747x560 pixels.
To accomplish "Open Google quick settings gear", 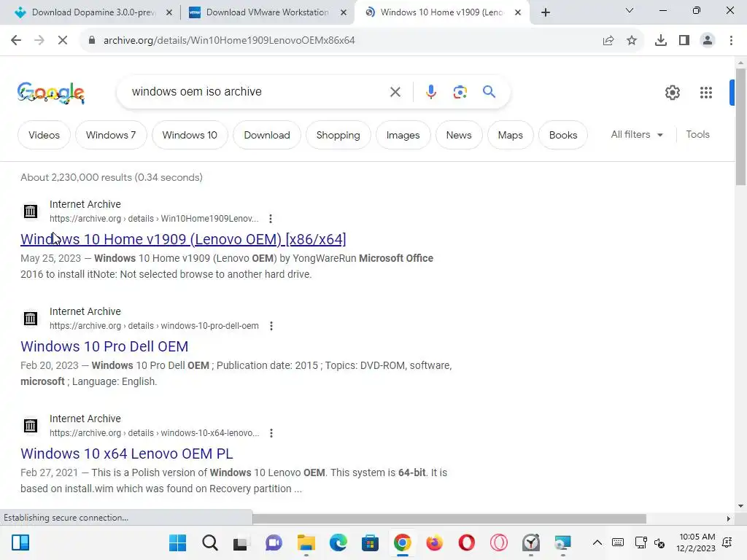I will click(672, 93).
